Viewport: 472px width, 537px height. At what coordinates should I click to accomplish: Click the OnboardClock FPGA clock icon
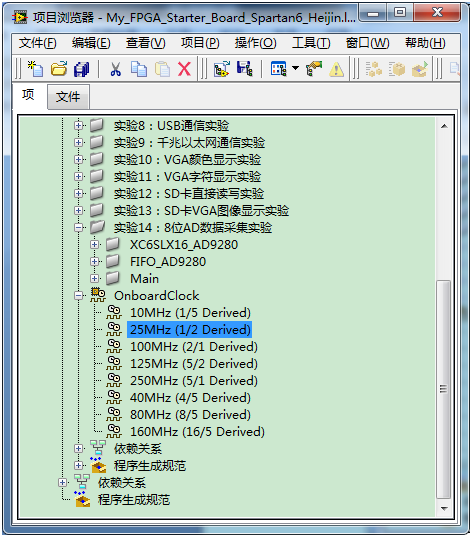pyautogui.click(x=98, y=295)
